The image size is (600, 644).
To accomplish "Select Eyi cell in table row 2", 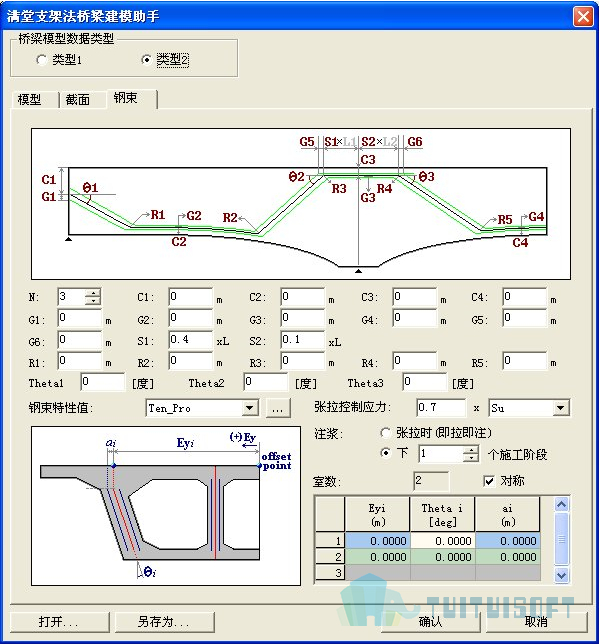I will [377, 557].
